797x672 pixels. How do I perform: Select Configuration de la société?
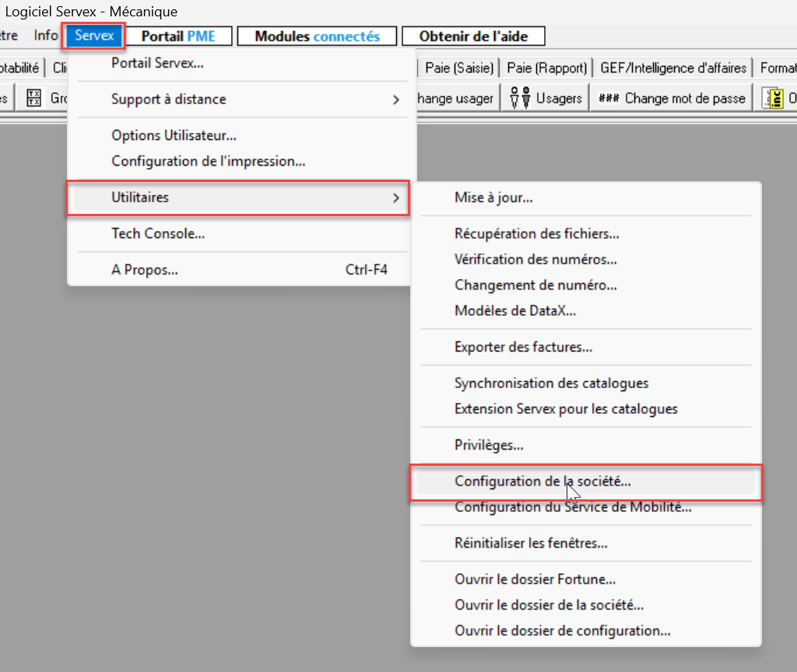coord(542,481)
